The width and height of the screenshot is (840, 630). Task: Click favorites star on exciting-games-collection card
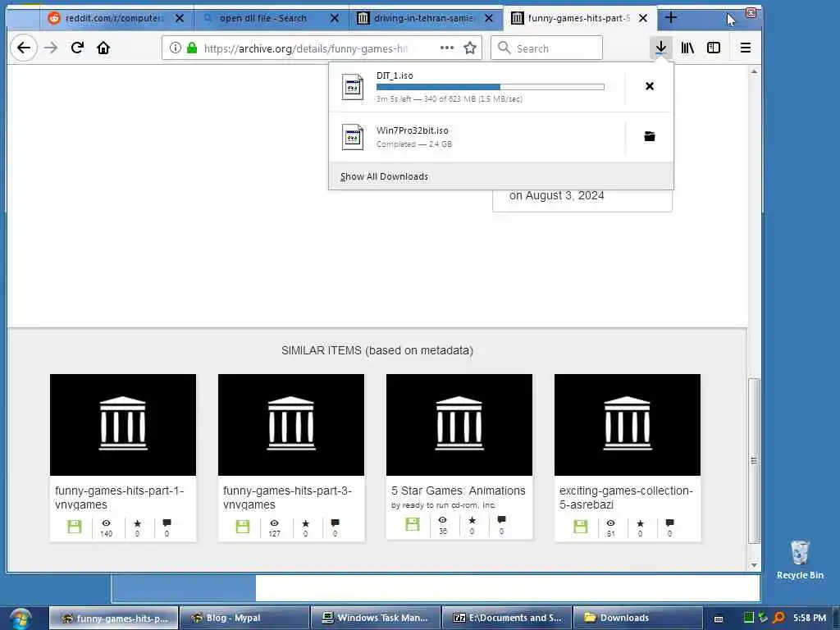640,523
